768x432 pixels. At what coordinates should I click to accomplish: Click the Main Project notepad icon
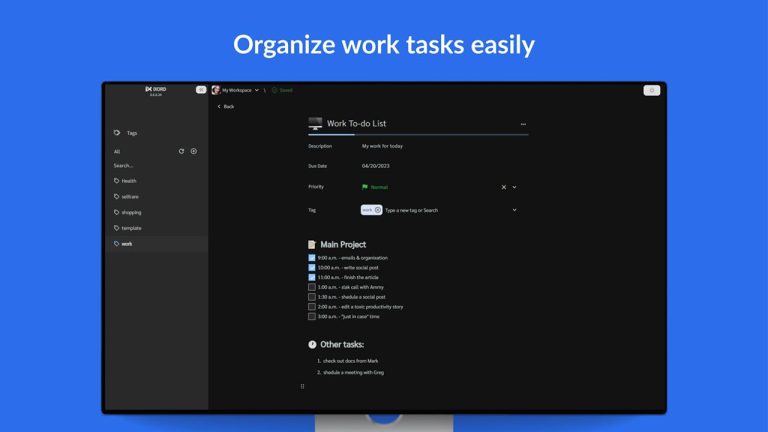click(312, 244)
